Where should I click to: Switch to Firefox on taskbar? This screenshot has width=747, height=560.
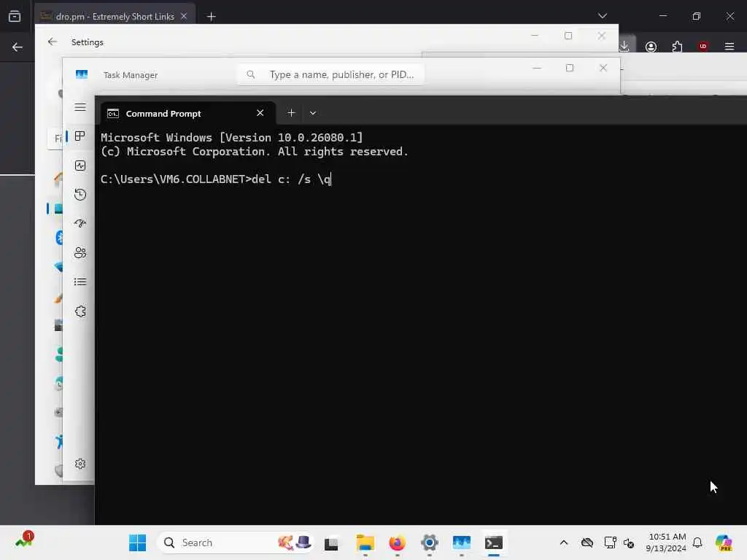click(397, 542)
